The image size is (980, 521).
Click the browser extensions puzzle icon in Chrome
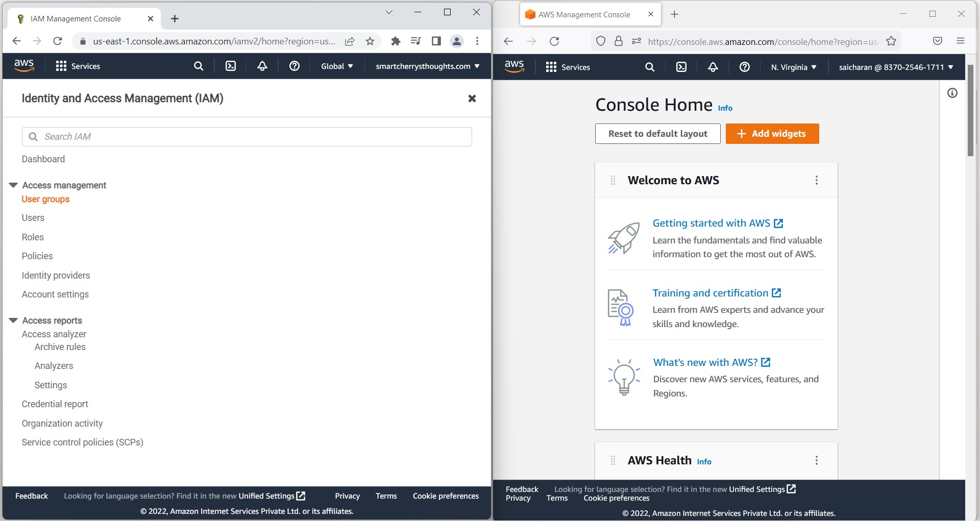click(x=396, y=41)
